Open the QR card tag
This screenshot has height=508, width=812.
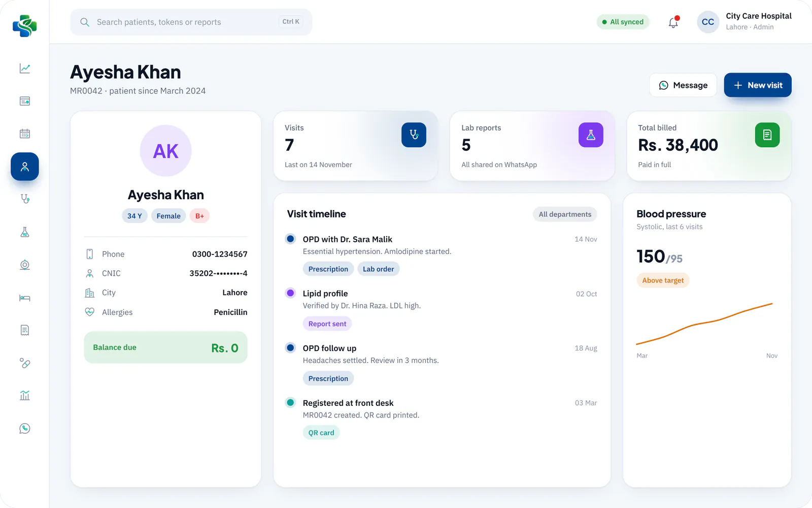coord(321,433)
